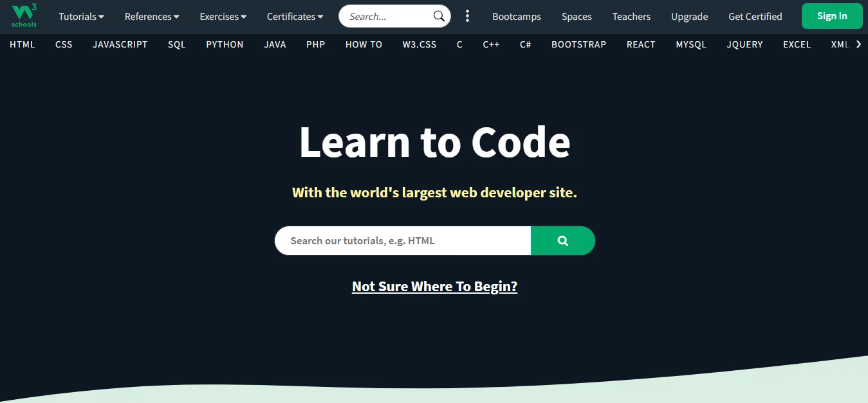Click the Sign In button
This screenshot has height=403, width=868.
pyautogui.click(x=831, y=16)
